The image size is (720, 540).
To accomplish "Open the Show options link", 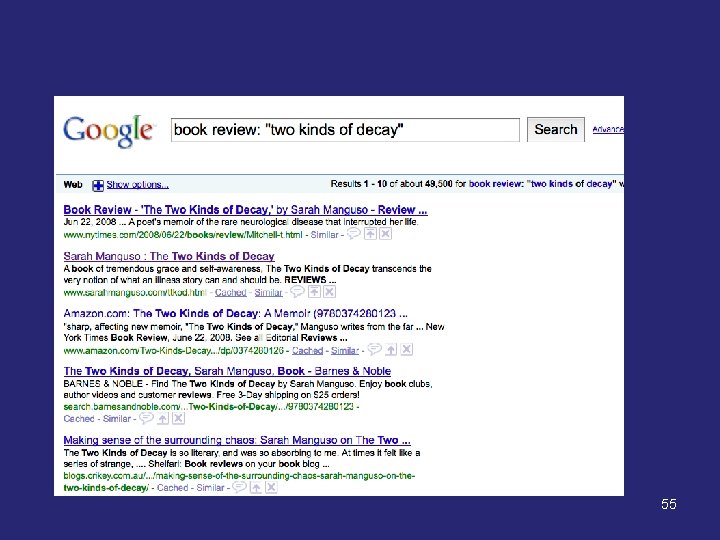I will [138, 185].
